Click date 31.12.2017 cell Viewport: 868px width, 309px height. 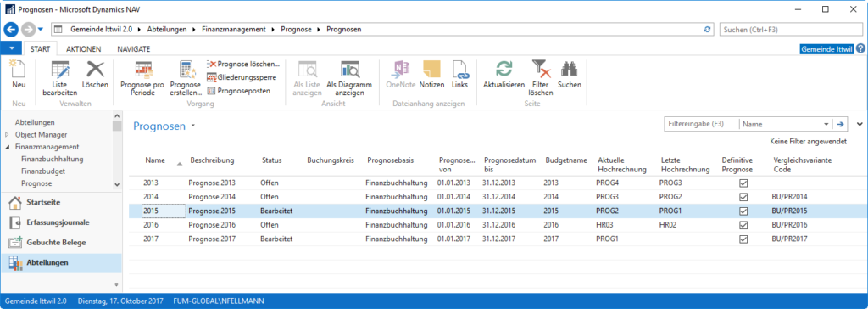(x=498, y=239)
